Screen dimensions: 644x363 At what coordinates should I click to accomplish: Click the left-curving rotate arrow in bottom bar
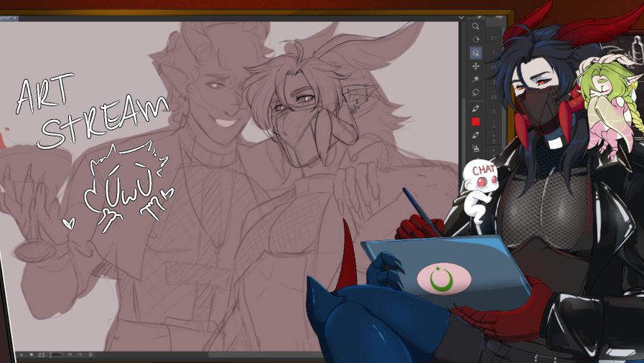70,354
